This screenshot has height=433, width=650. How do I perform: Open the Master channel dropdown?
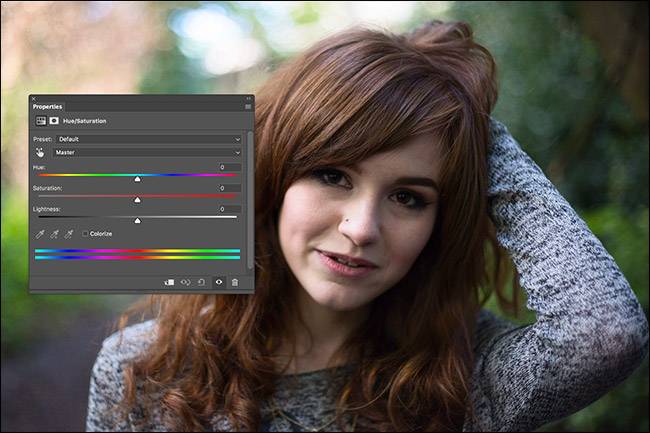(x=147, y=152)
